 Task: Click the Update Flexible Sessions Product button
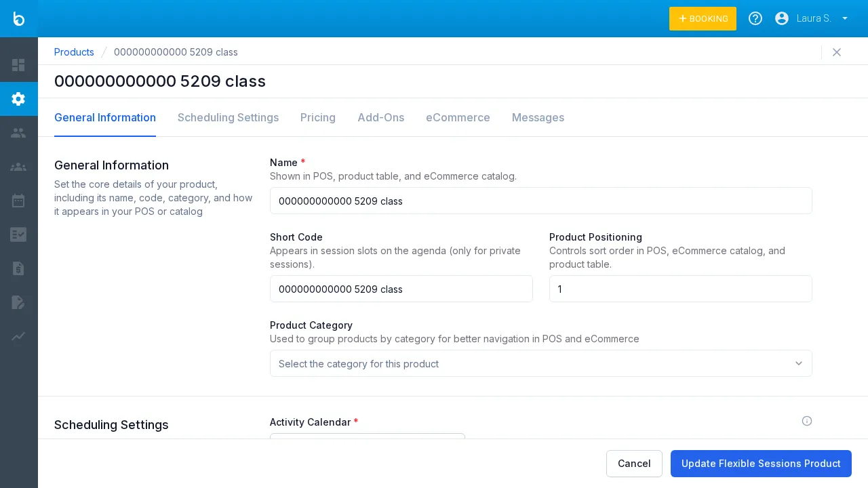(761, 464)
